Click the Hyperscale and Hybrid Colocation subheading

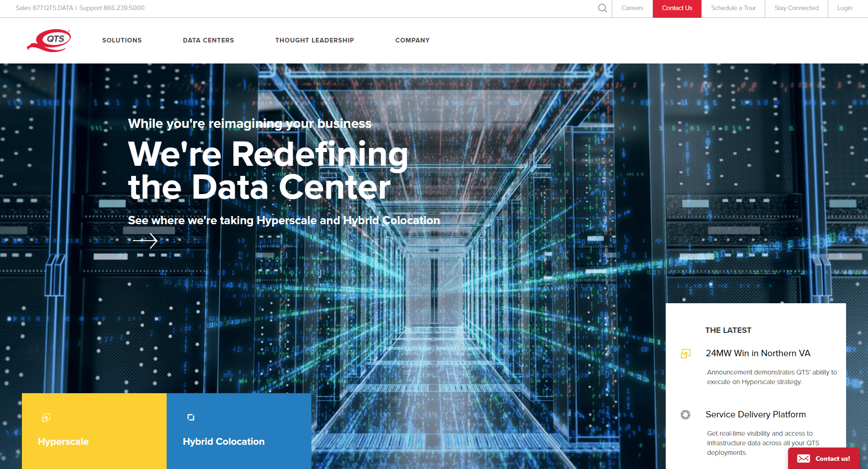pos(284,221)
